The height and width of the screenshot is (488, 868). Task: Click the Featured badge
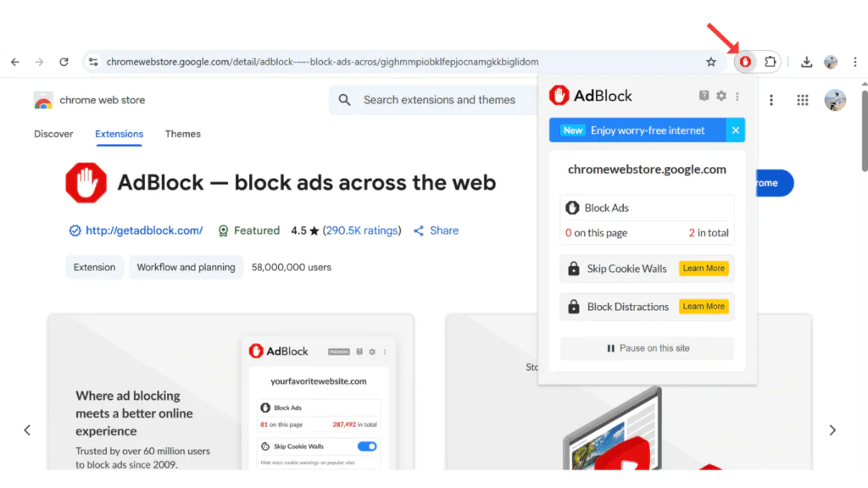pyautogui.click(x=249, y=230)
